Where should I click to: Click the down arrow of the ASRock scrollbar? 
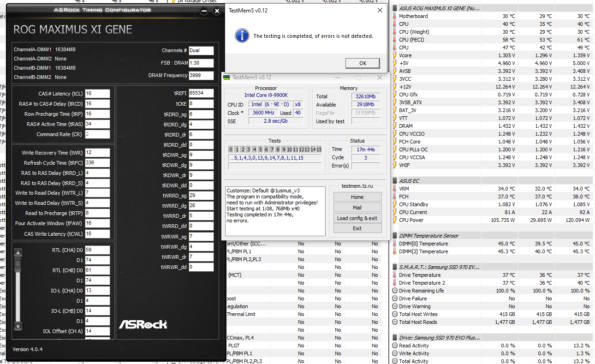coord(18,326)
